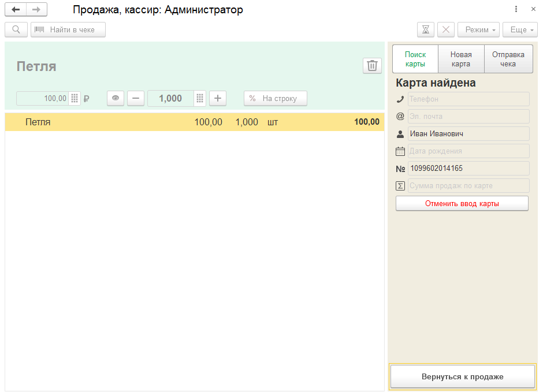
Task: Click the back arrow navigation button
Action: point(16,10)
